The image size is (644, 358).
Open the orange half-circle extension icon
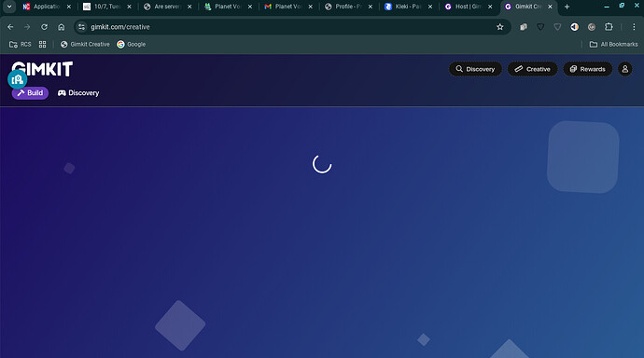click(x=575, y=27)
